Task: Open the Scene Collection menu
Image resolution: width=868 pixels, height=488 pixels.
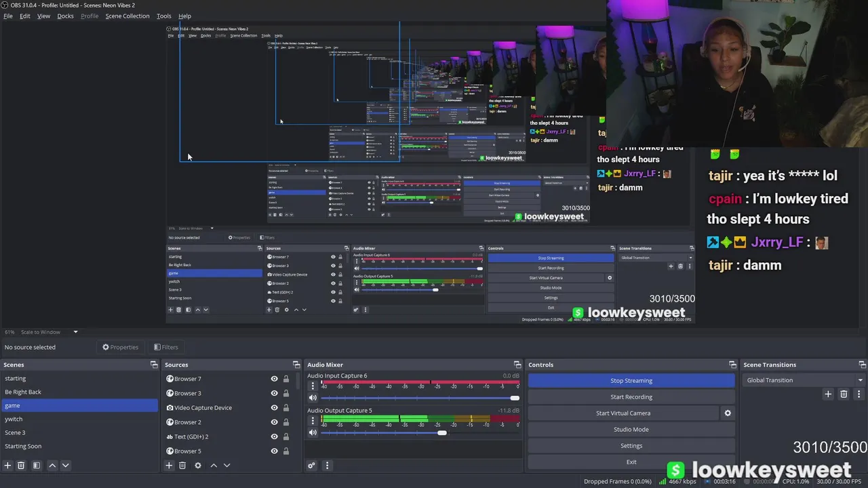Action: [x=127, y=16]
